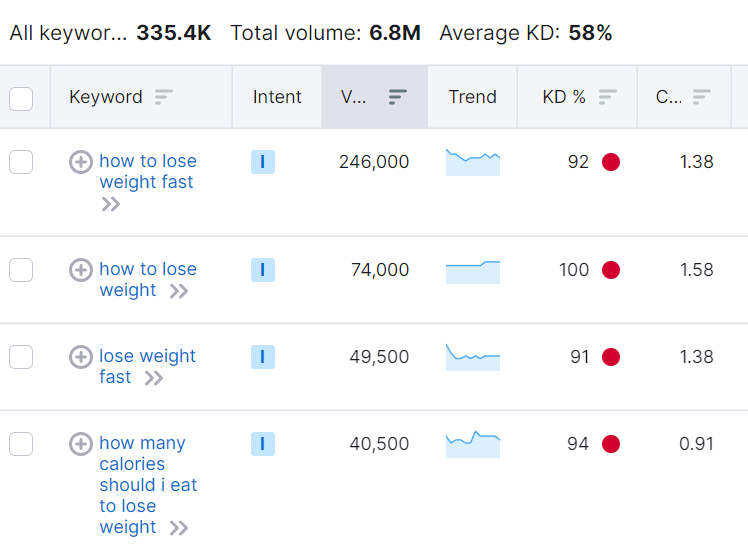Sort by KD % column icon
The height and width of the screenshot is (544, 748).
click(607, 97)
